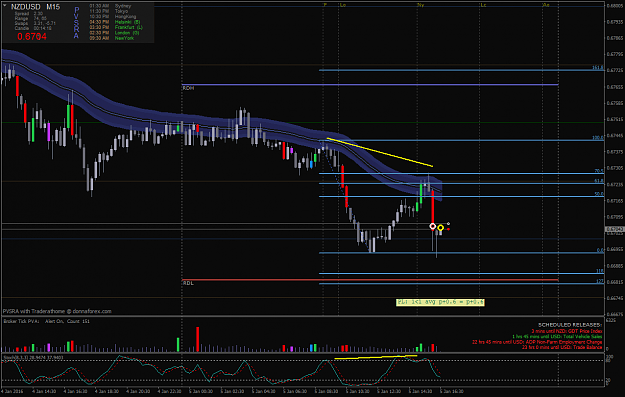Select the yellow trendline above price
This screenshot has width=625, height=397.
pyautogui.click(x=379, y=152)
